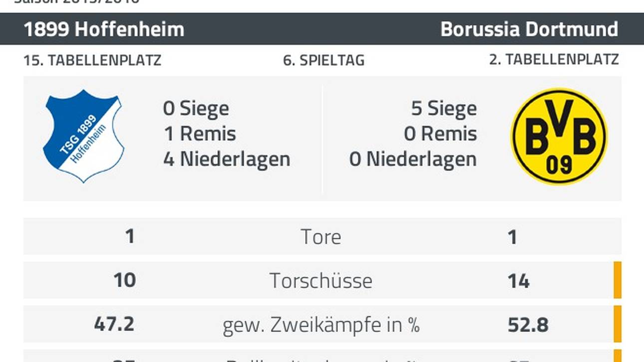Click the 15. Tabellenplatz label

(x=92, y=60)
